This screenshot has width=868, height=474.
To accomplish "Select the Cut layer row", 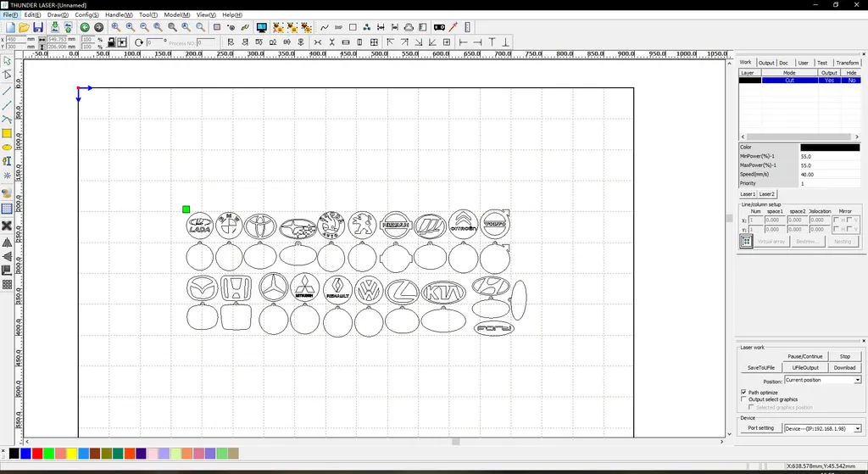I will coord(800,81).
